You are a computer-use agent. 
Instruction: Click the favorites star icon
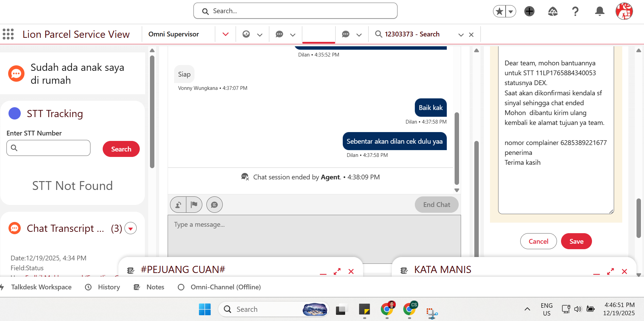click(499, 11)
